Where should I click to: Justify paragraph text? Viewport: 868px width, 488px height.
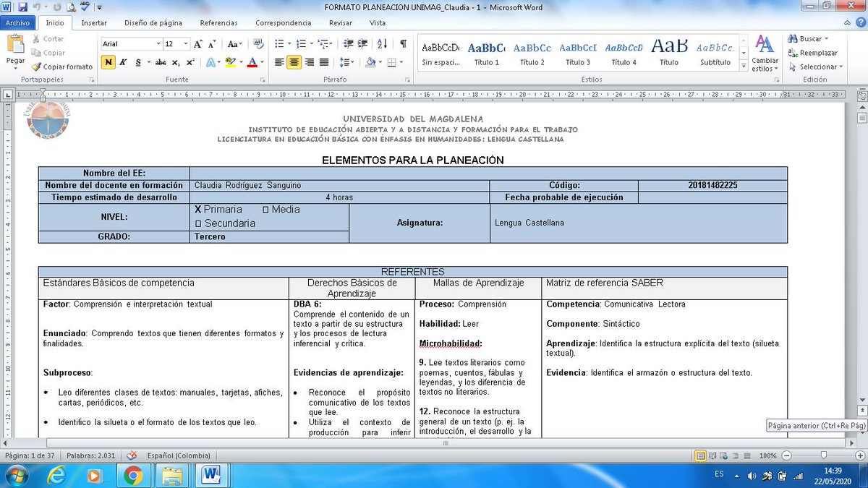[323, 62]
